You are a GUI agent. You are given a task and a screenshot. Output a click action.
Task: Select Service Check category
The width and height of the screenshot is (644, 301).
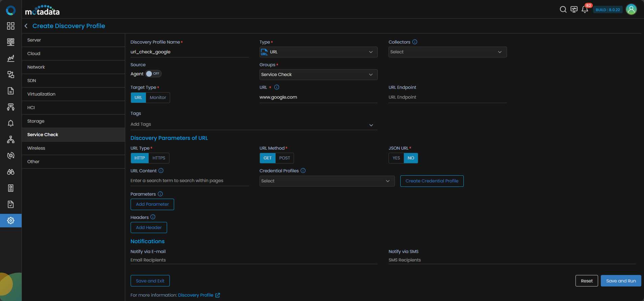coord(73,134)
